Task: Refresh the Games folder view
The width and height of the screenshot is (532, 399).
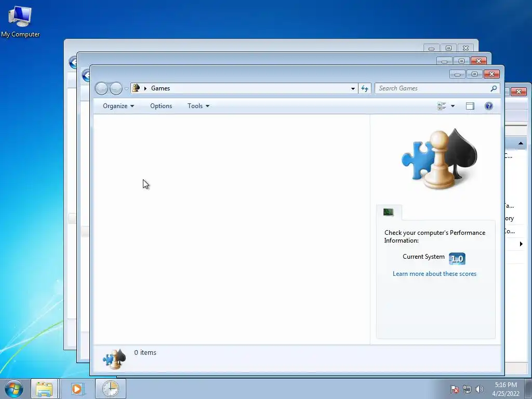Action: click(365, 88)
